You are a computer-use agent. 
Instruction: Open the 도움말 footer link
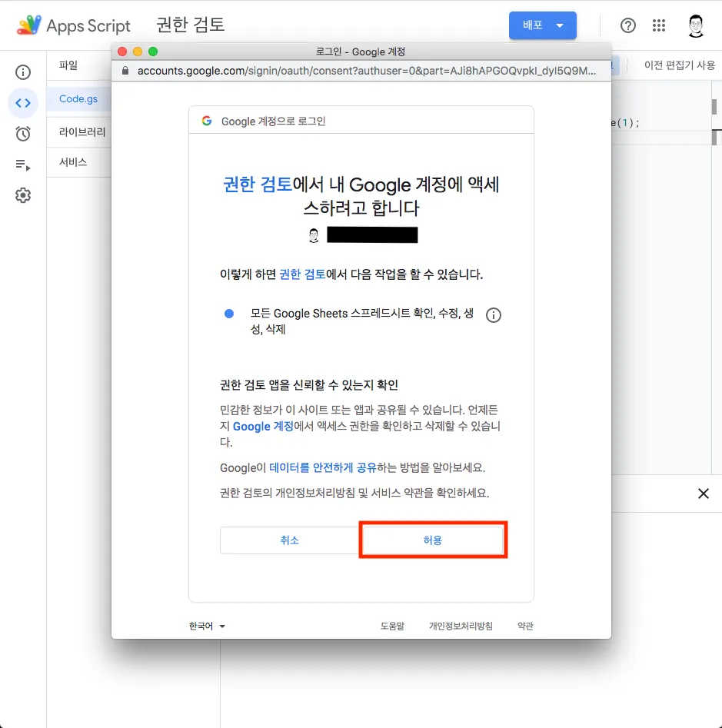pos(392,626)
